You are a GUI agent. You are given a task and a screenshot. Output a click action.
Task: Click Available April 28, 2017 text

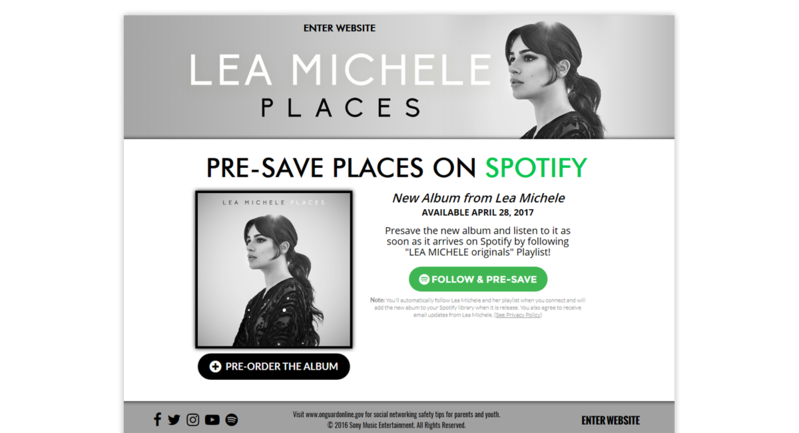[478, 212]
